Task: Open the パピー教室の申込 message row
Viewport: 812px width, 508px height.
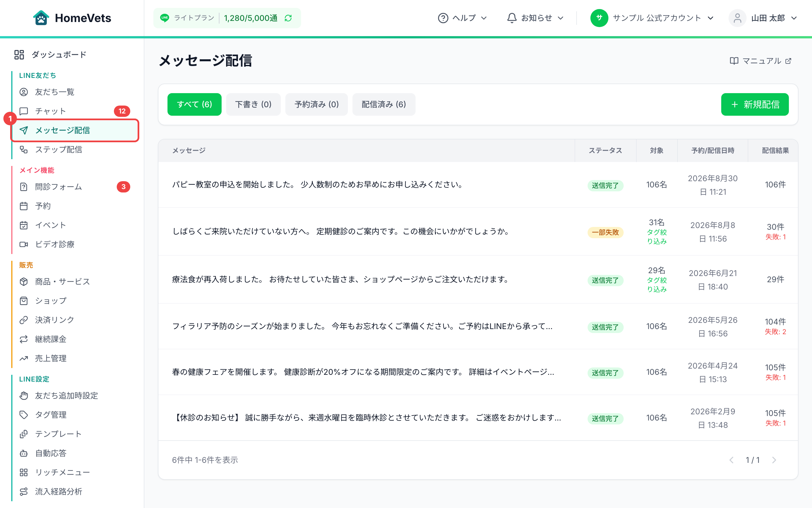Action: [478, 185]
